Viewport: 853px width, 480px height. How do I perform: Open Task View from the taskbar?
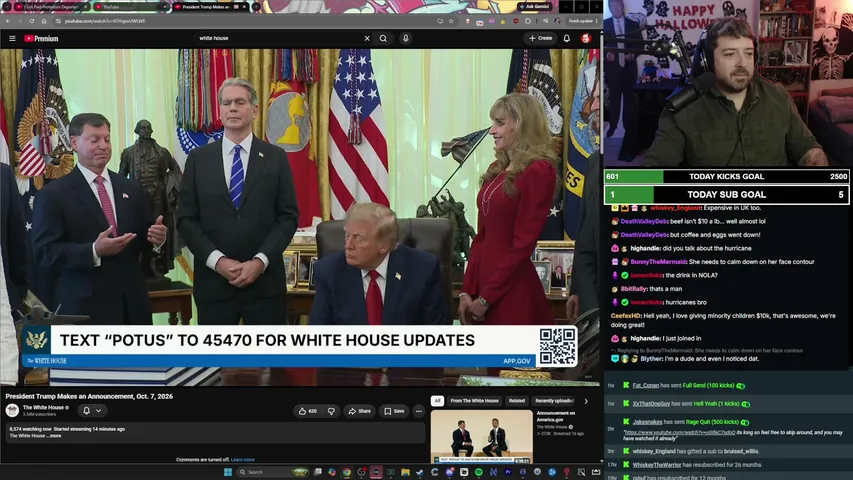[x=318, y=472]
